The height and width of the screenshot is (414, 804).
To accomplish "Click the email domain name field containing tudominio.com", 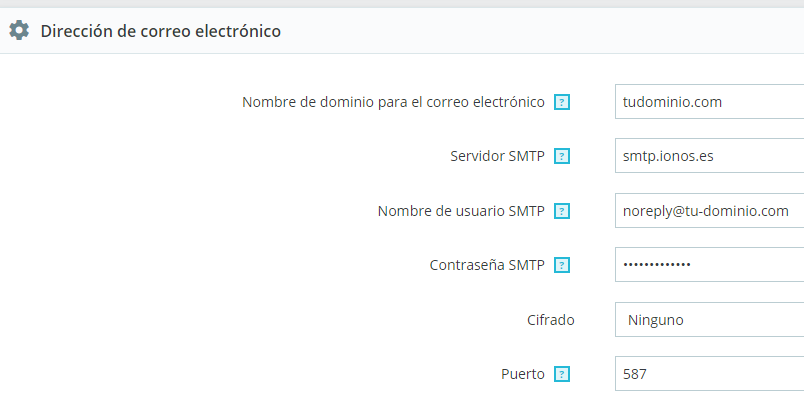I will coord(709,102).
